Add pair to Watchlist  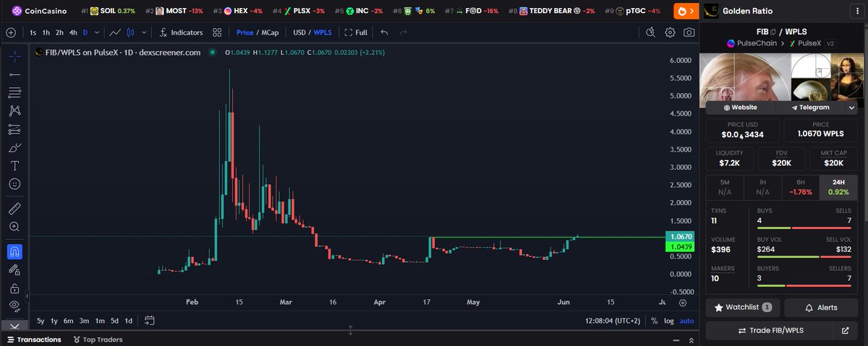pos(743,307)
